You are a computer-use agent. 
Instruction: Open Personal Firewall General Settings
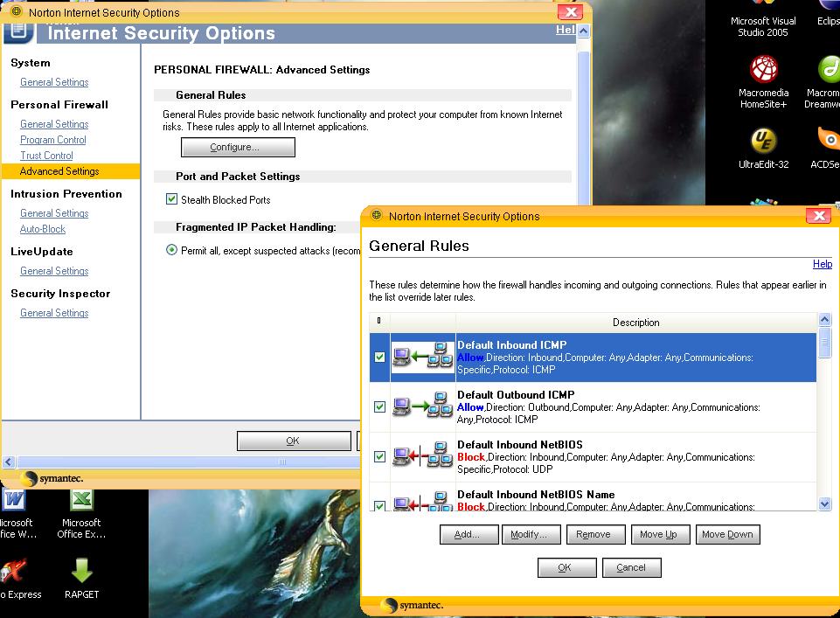tap(54, 124)
